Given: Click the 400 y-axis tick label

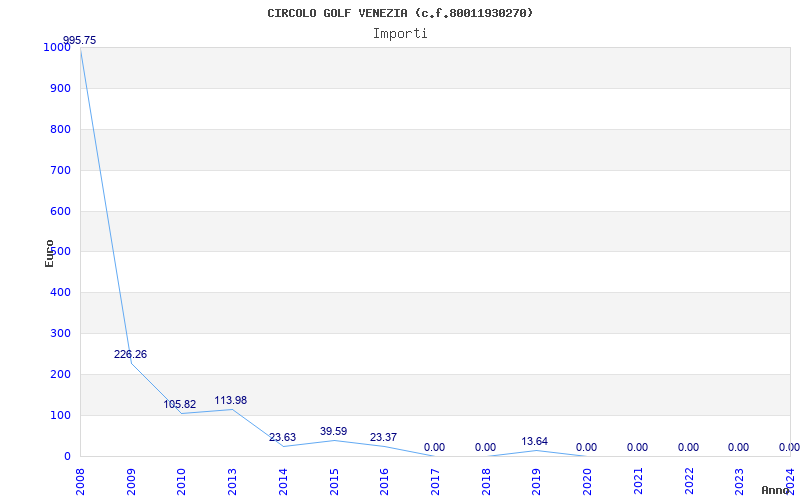Looking at the screenshot, I should click(x=60, y=292).
